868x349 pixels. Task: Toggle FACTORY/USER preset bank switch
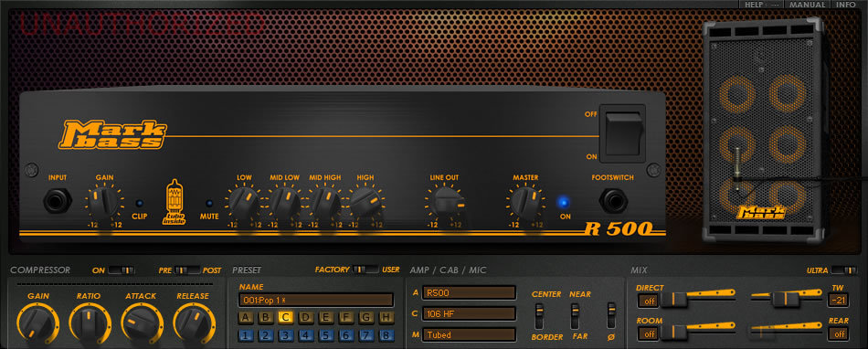tap(365, 270)
